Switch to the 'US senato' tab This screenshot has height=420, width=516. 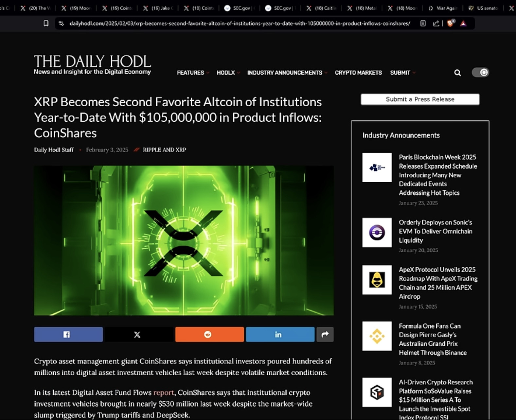pos(484,8)
